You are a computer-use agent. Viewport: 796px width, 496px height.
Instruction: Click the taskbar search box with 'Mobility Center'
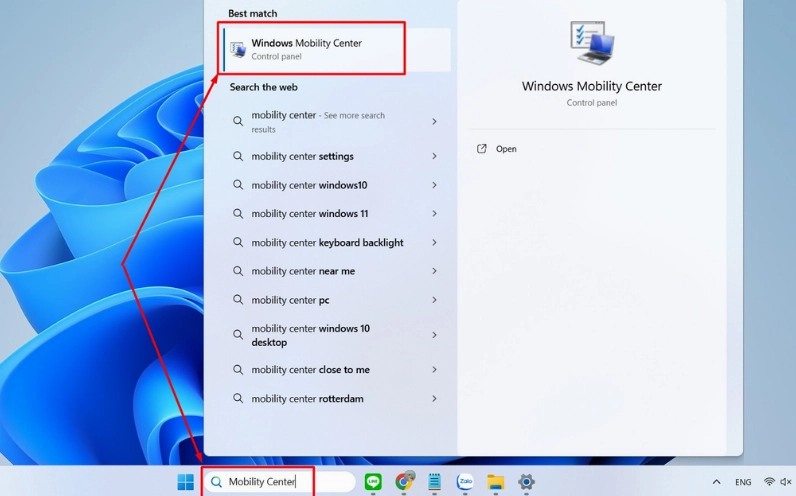[x=280, y=482]
